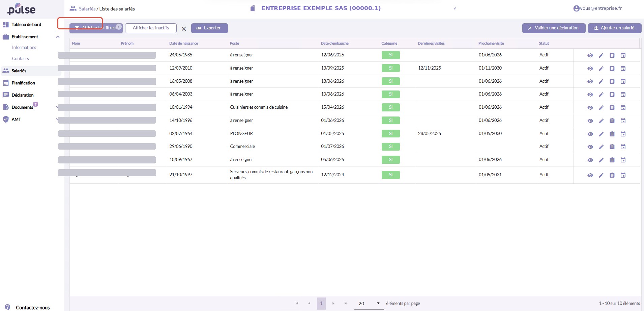Go to next page arrow

pos(333,304)
